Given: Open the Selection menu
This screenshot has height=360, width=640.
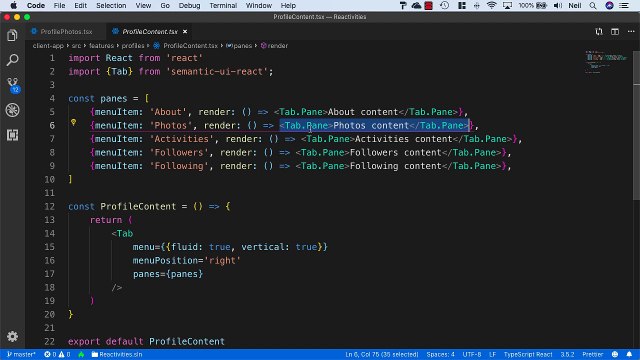Looking at the screenshot, I should click(x=111, y=5).
